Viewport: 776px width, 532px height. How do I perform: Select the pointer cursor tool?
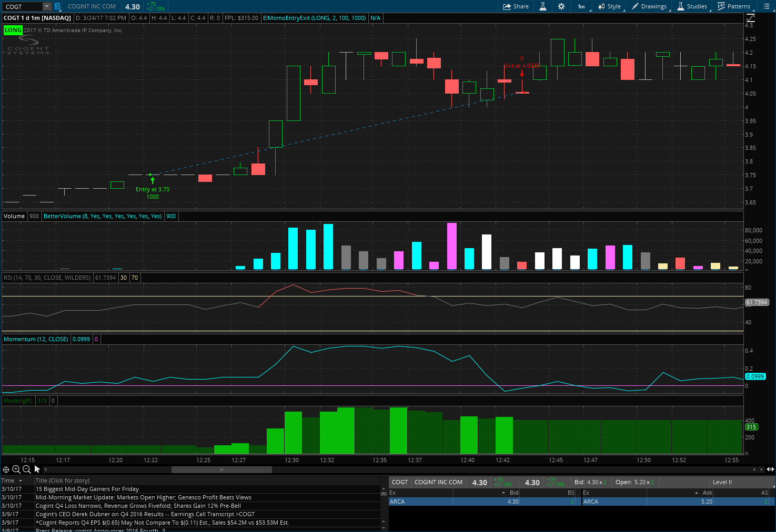click(x=37, y=469)
